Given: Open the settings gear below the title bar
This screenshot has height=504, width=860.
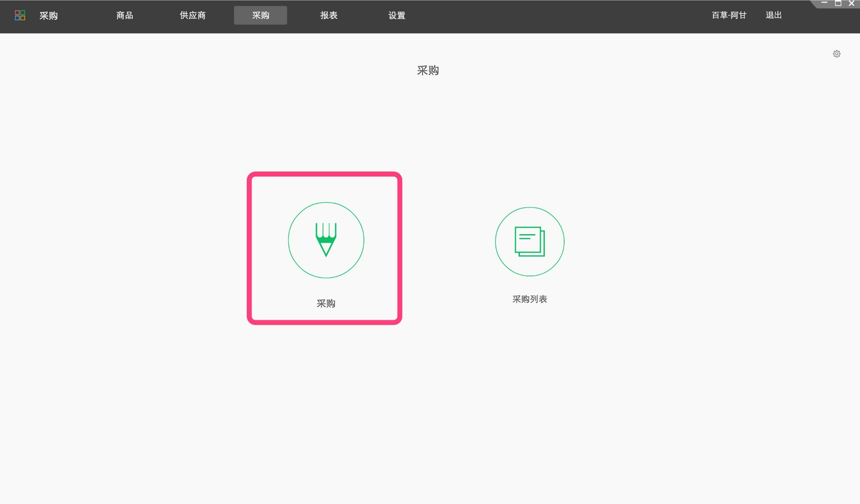Looking at the screenshot, I should click(x=836, y=54).
